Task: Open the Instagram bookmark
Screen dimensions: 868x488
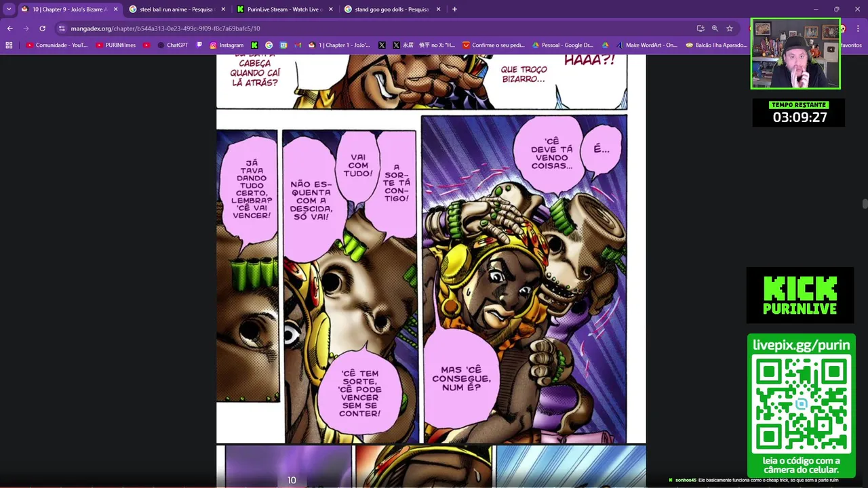Action: 226,45
